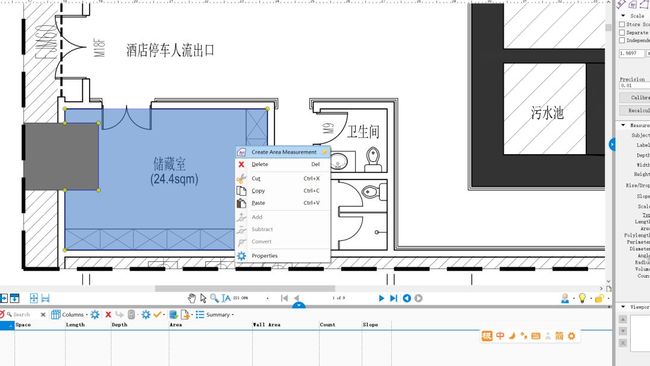Screen dimensions: 650x366
Task: Click the horizontal scrollbar thumb under drawing
Action: 245,288
